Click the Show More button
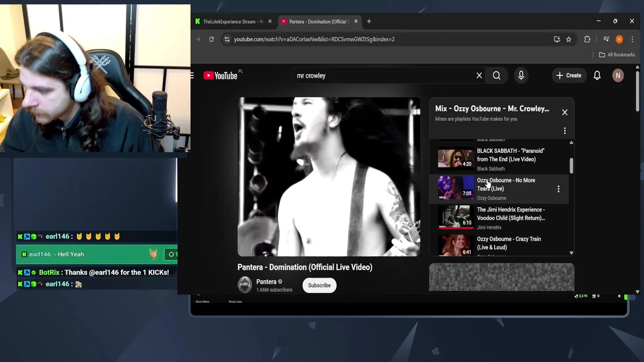 point(202,302)
